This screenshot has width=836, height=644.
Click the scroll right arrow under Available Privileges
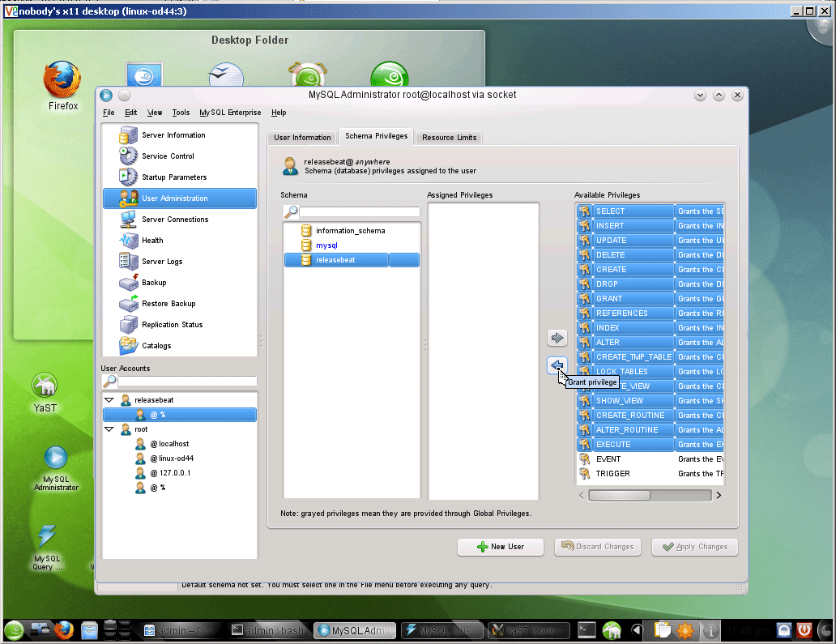pos(719,495)
